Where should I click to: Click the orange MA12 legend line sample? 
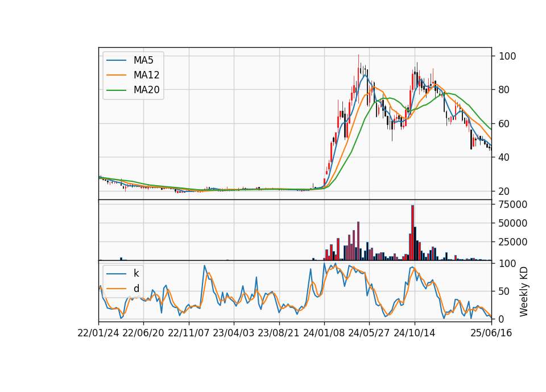116,75
